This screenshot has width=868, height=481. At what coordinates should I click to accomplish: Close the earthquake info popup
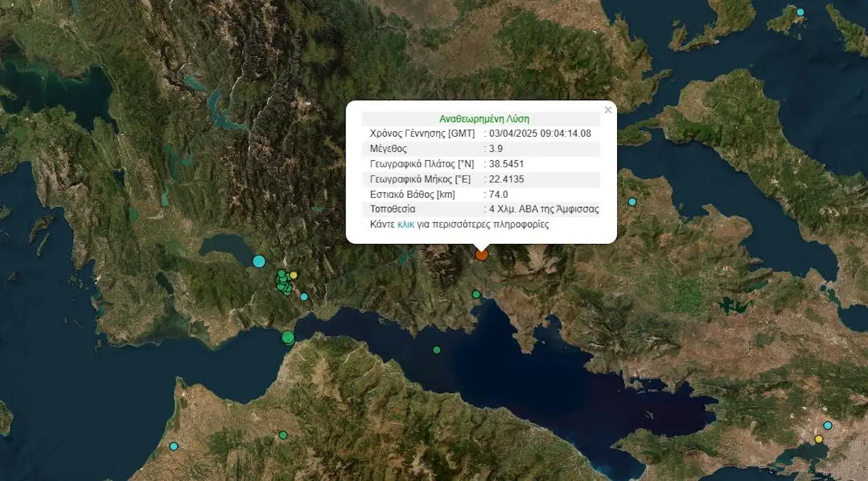coord(608,110)
